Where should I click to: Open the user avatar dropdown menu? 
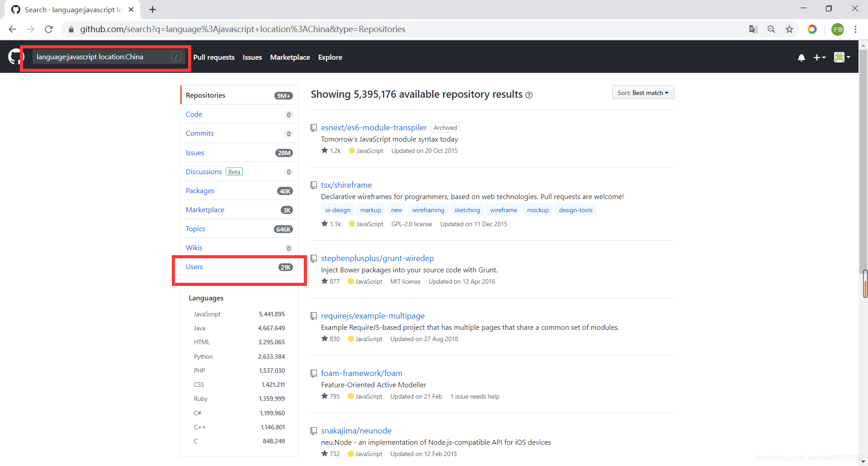[x=842, y=57]
